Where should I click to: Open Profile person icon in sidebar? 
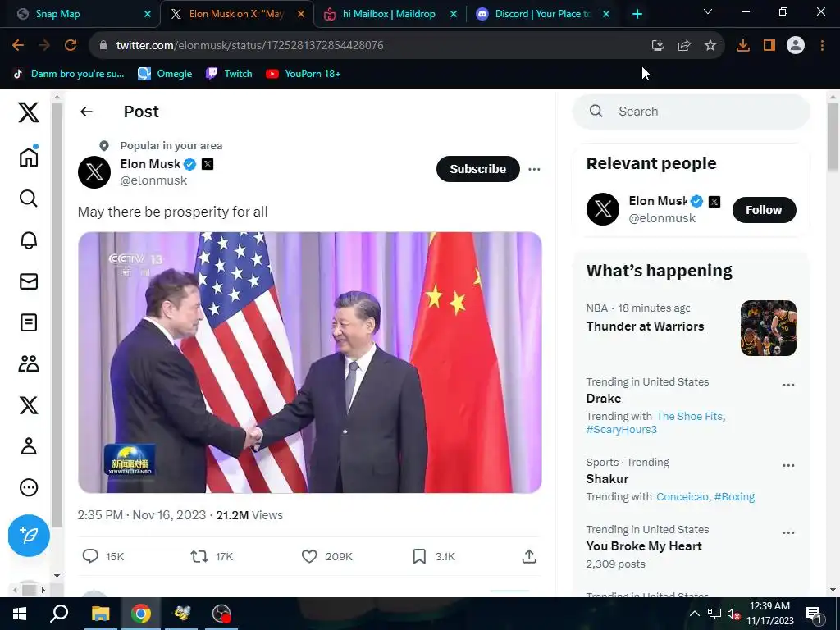pos(29,446)
